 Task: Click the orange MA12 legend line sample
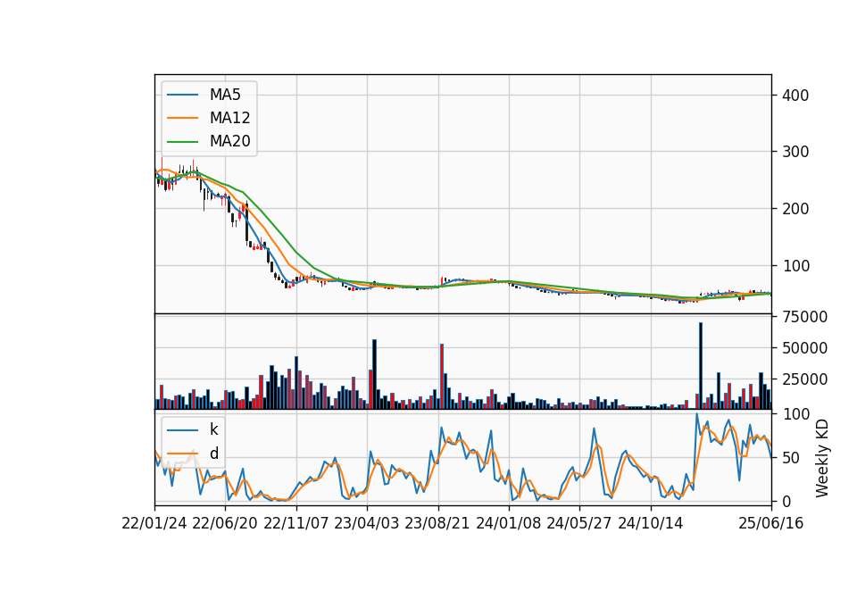182,118
